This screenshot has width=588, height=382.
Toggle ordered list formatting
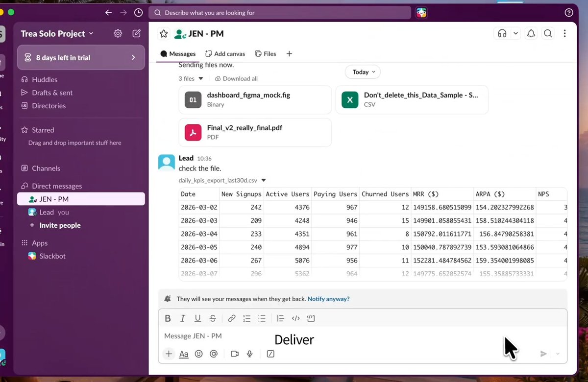point(246,318)
